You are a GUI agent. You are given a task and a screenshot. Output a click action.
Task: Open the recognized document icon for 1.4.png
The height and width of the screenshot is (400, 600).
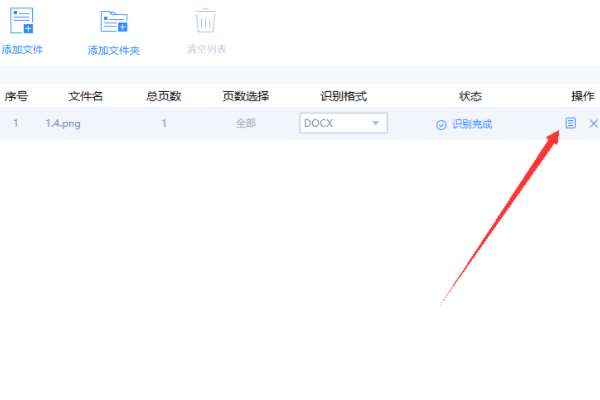pos(570,123)
